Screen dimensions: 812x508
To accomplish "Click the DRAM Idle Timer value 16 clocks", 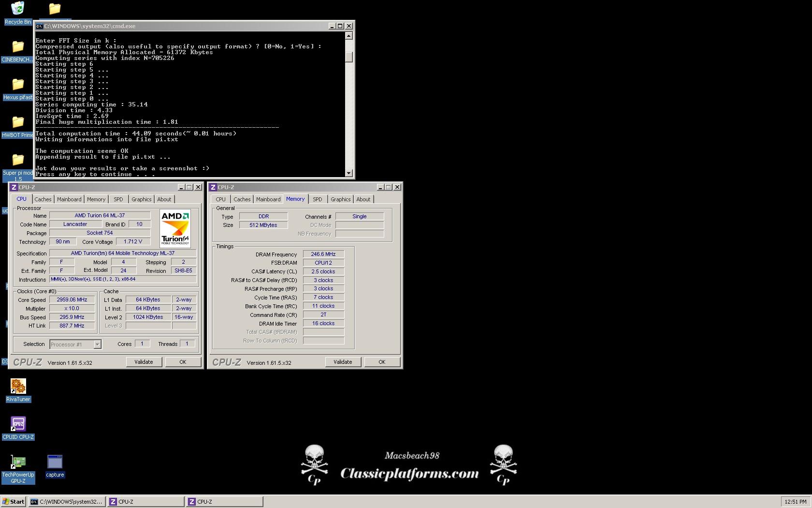I will (x=323, y=323).
